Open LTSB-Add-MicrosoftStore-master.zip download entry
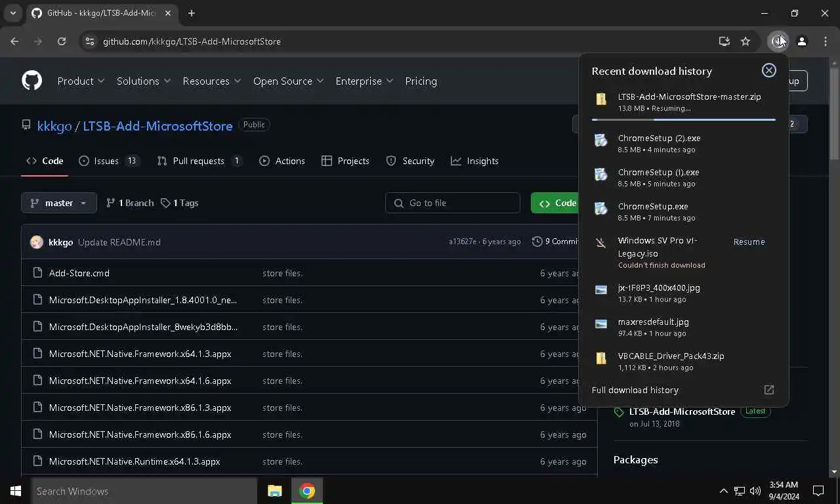Viewport: 840px width, 504px height. coord(684,102)
